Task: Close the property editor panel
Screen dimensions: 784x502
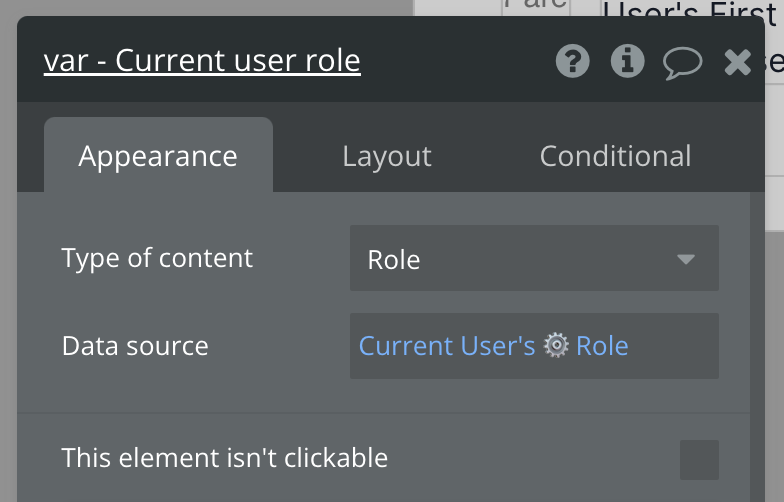Action: pos(737,63)
